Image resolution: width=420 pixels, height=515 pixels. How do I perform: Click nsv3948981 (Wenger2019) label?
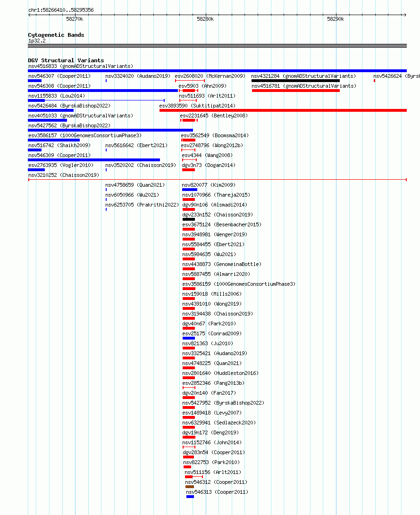click(215, 233)
